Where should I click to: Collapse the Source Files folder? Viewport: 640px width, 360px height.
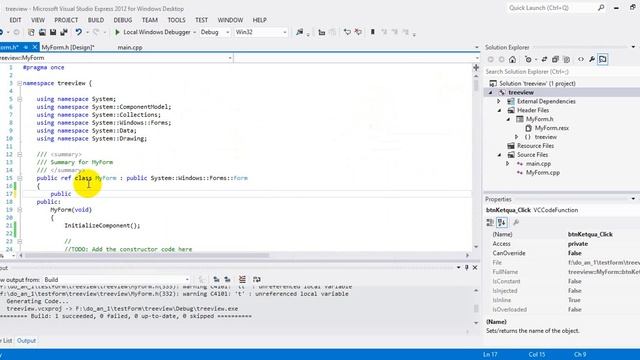coord(499,155)
